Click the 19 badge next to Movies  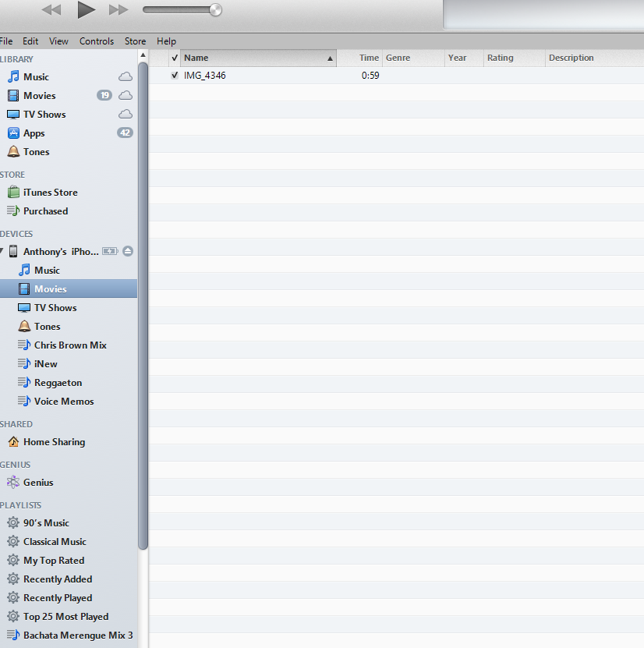104,95
